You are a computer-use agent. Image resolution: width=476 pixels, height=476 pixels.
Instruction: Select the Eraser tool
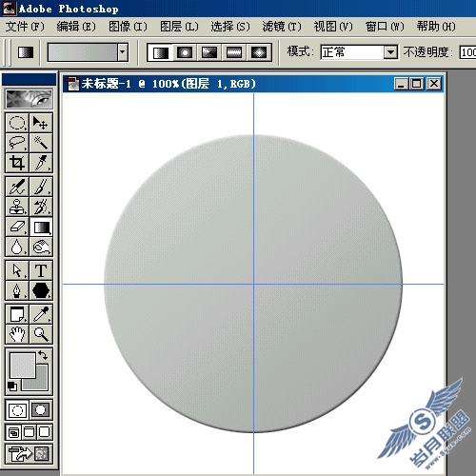pyautogui.click(x=17, y=227)
